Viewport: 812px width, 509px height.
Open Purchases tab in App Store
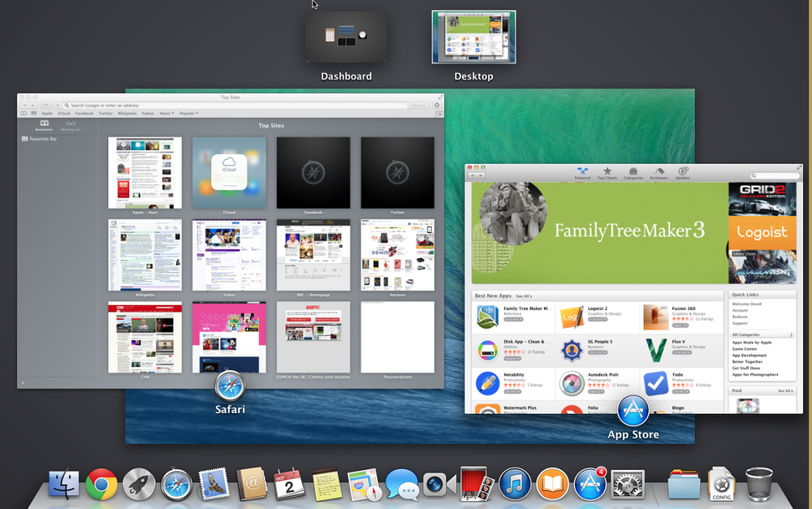click(659, 174)
